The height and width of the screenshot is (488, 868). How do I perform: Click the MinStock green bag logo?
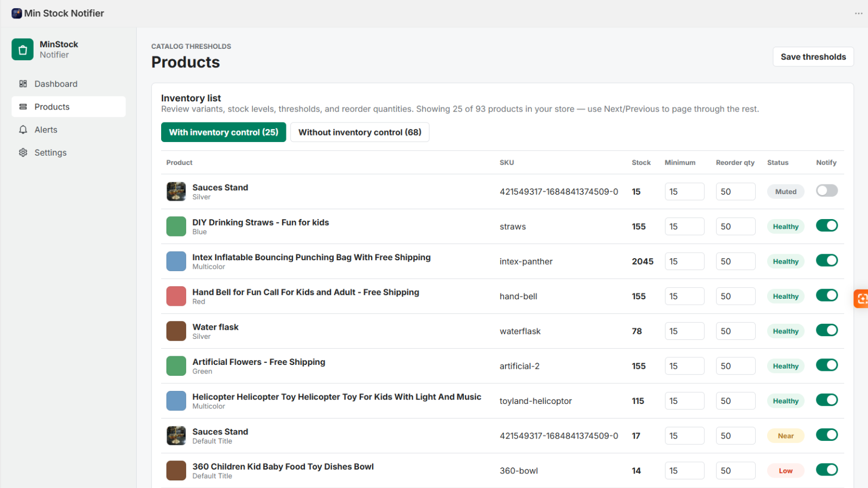pyautogui.click(x=23, y=49)
